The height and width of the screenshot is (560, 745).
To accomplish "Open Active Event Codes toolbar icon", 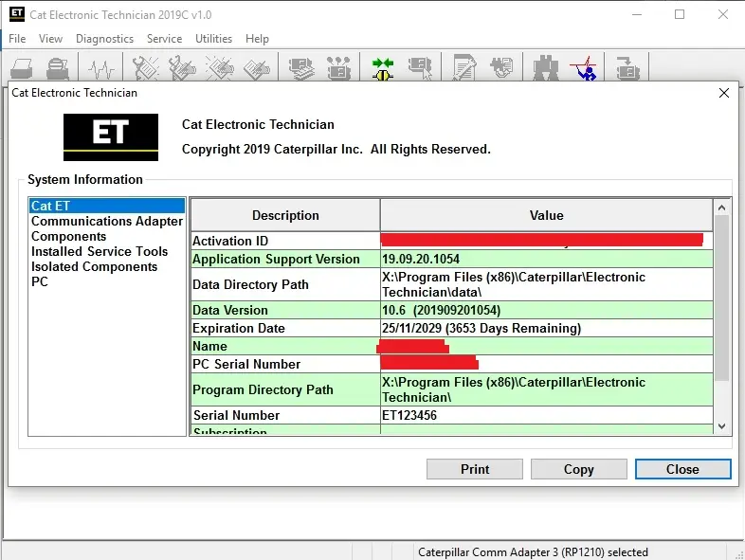I will coord(219,68).
